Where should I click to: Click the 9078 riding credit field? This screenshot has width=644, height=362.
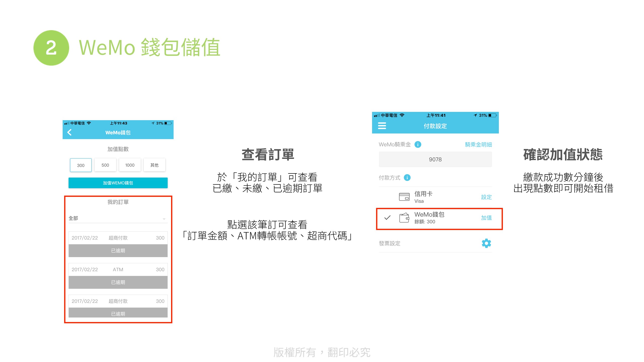pos(435,159)
